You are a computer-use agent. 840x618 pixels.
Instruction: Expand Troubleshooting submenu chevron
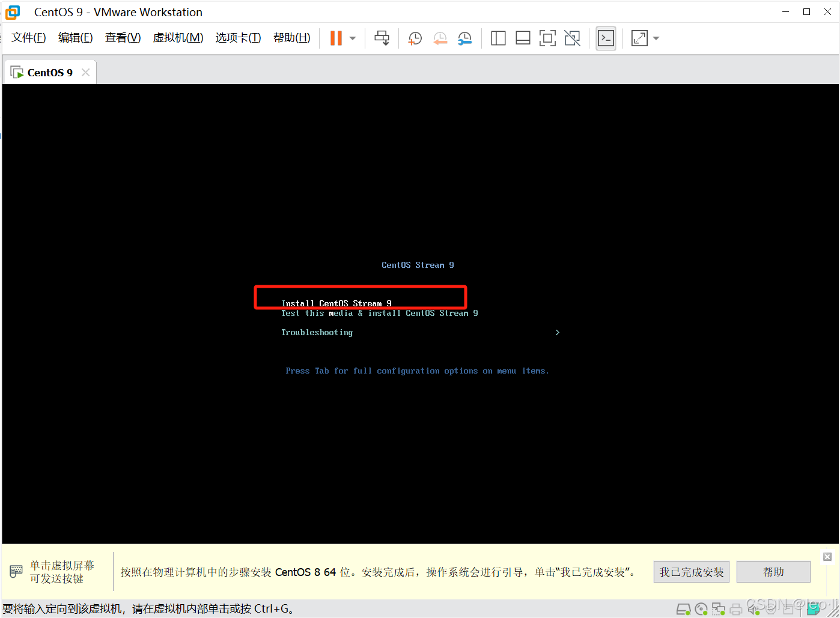558,332
